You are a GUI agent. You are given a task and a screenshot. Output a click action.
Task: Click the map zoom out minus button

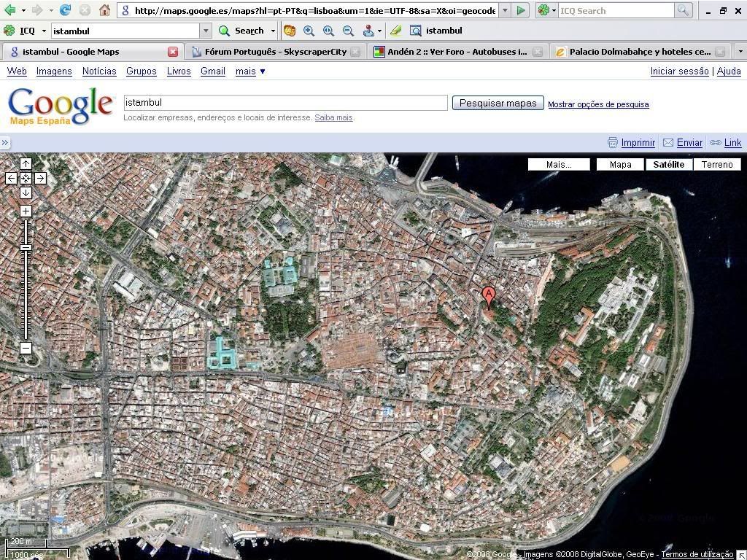click(26, 348)
